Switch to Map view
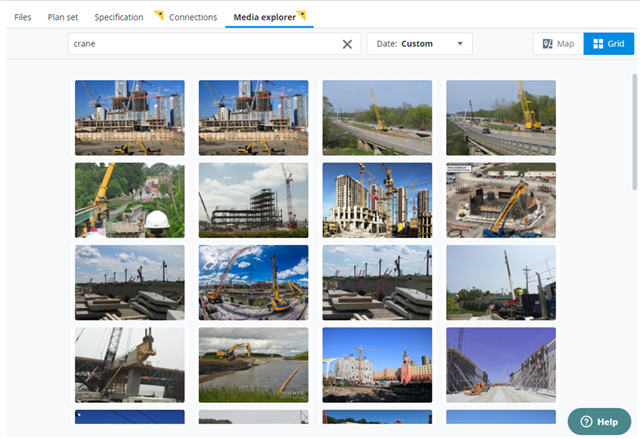Screen dimensions: 640x439 coord(558,44)
